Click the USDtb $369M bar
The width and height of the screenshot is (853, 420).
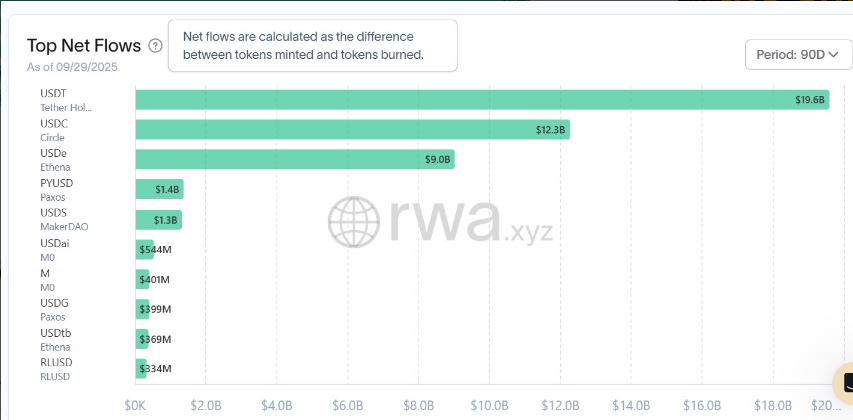click(x=141, y=339)
